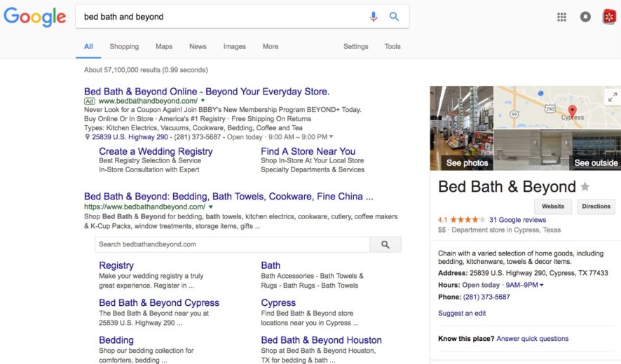Open 31 Google reviews
Image resolution: width=621 pixels, height=364 pixels.
coord(517,220)
